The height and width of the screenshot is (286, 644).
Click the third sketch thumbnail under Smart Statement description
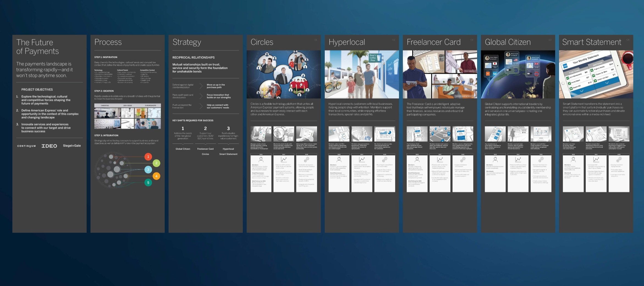coord(619,134)
